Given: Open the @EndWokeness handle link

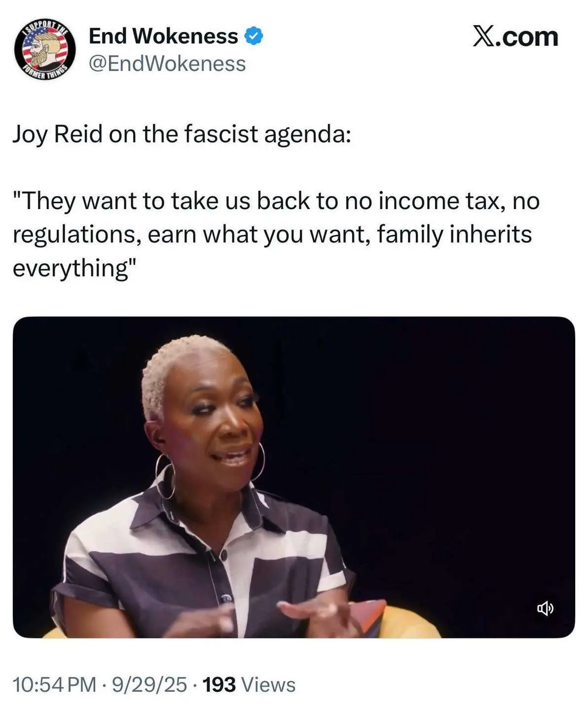Looking at the screenshot, I should [167, 64].
